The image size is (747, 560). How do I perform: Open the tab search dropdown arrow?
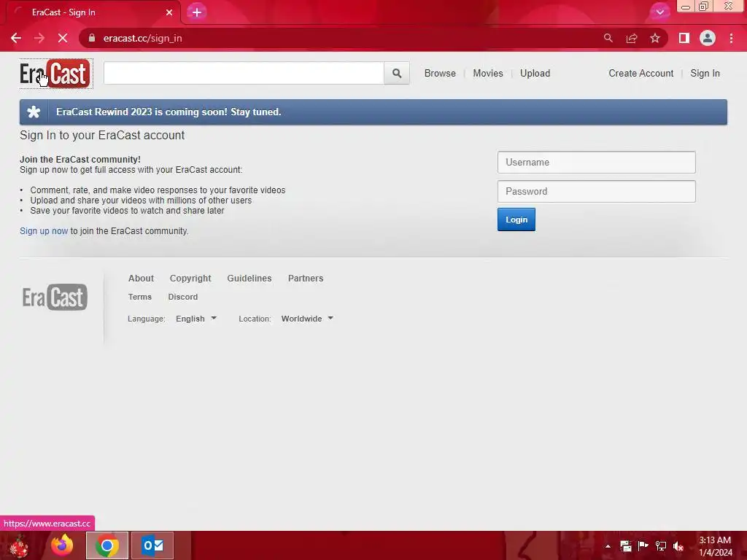tap(659, 12)
